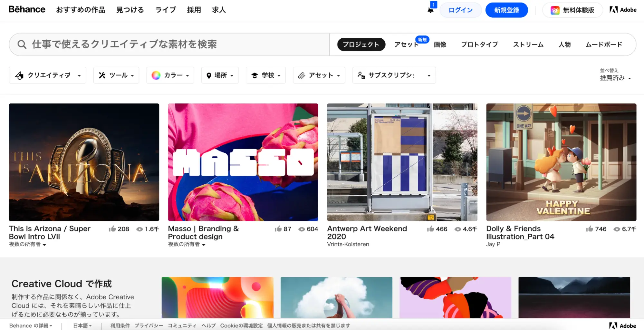Screen dimensions: 644x330
Task: Click views eye icon on Dolly & Friends
Action: click(x=617, y=229)
